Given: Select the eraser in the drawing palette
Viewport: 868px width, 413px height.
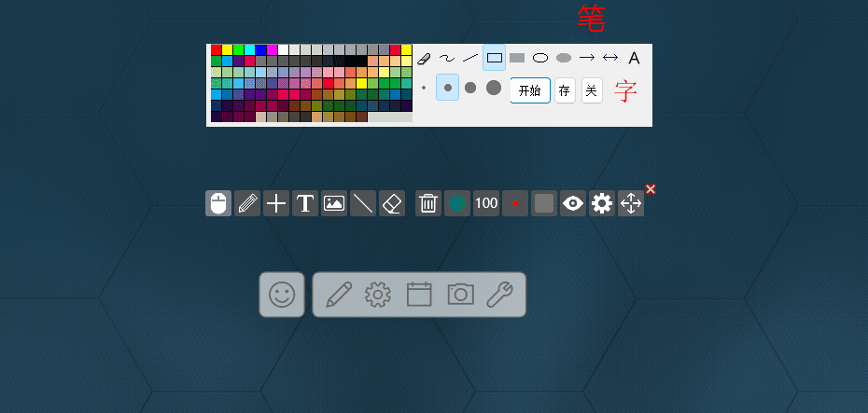Looking at the screenshot, I should click(x=424, y=58).
